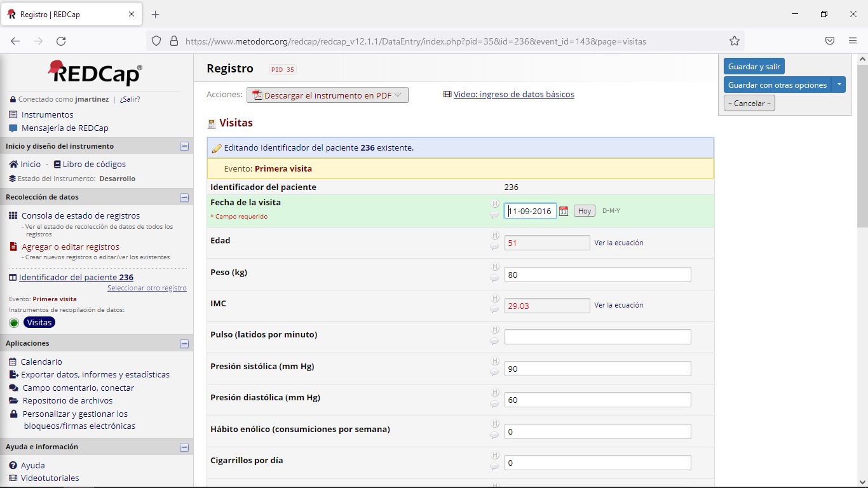Click inside the Pulso input field
This screenshot has height=488, width=868.
[597, 337]
